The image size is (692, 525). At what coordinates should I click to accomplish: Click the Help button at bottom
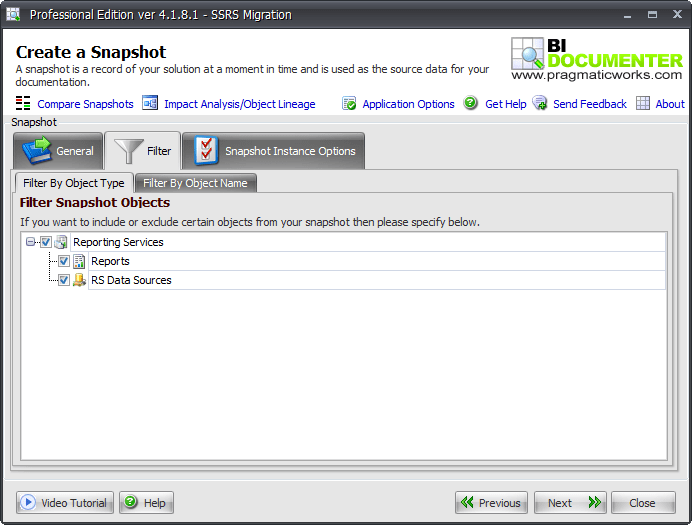click(x=147, y=502)
